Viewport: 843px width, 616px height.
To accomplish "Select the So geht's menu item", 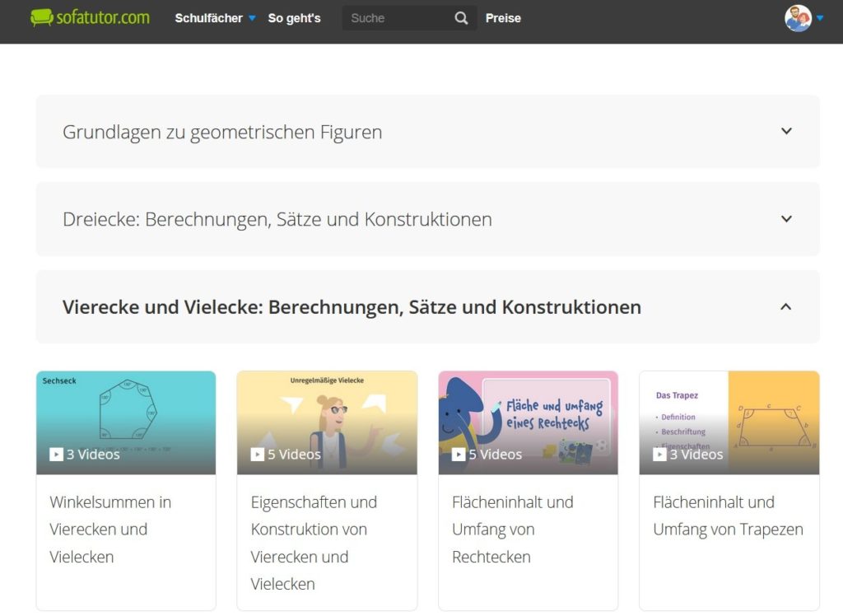I will (x=294, y=17).
